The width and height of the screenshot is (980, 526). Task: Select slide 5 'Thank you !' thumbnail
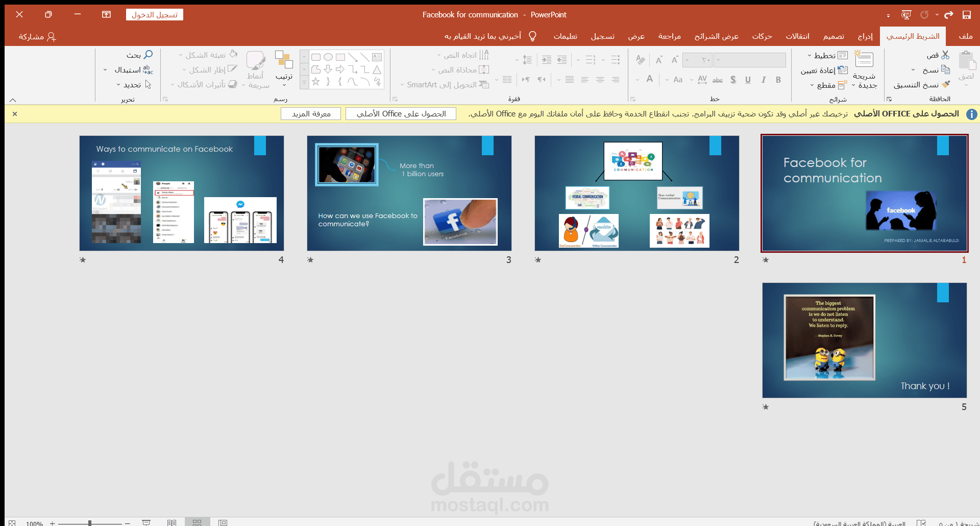coord(865,340)
